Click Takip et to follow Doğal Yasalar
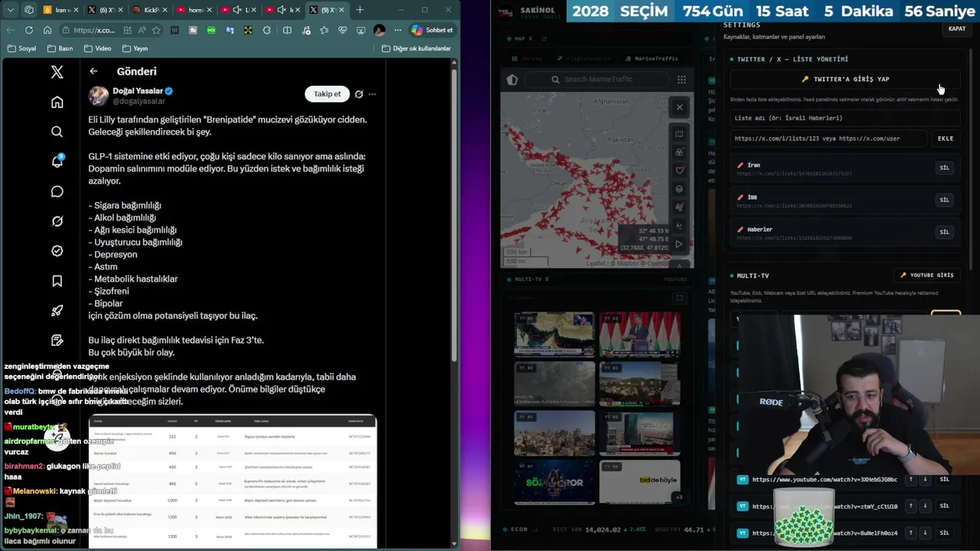980x551 pixels. [327, 93]
